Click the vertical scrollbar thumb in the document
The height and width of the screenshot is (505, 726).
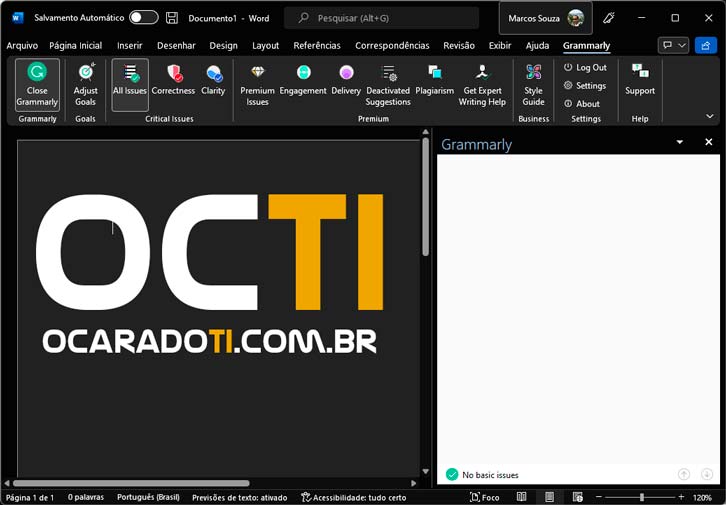426,197
